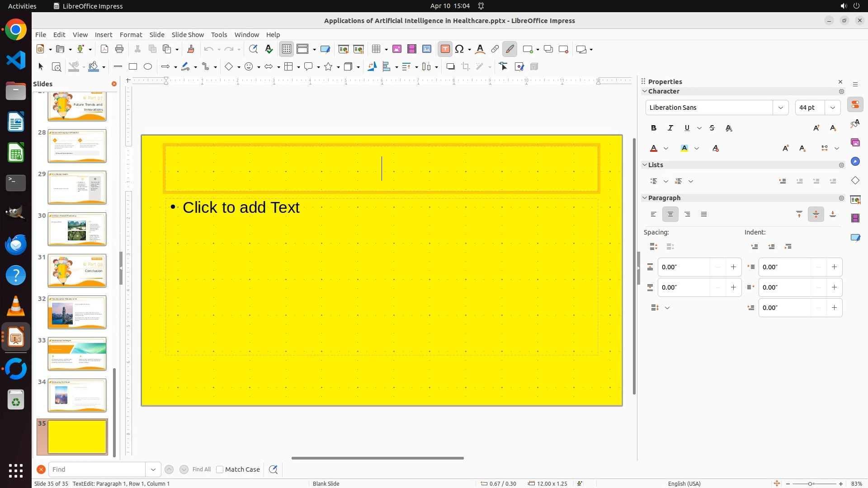Click the Insert Special Character omega icon
Screen dimensions: 868x488
460,49
